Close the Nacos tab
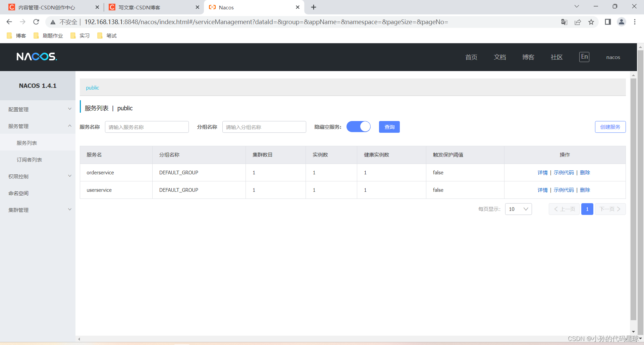644x345 pixels. (298, 7)
